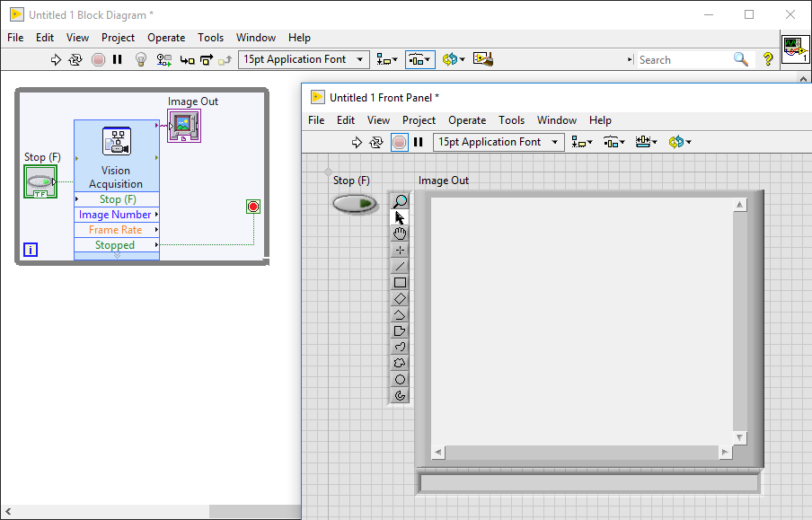Select the Line ROI tool

[400, 264]
